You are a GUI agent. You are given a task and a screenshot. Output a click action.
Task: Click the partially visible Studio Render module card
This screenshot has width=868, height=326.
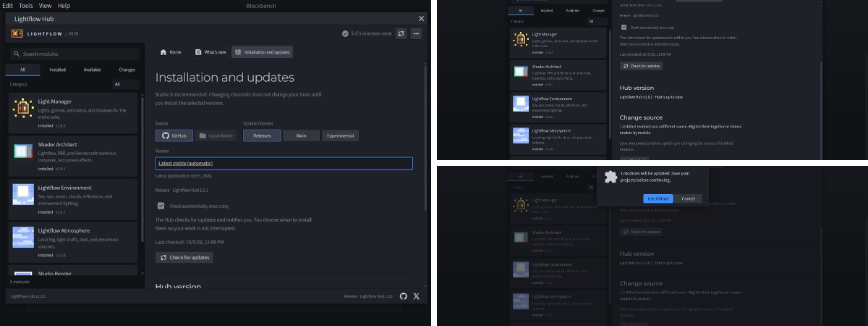[x=72, y=270]
